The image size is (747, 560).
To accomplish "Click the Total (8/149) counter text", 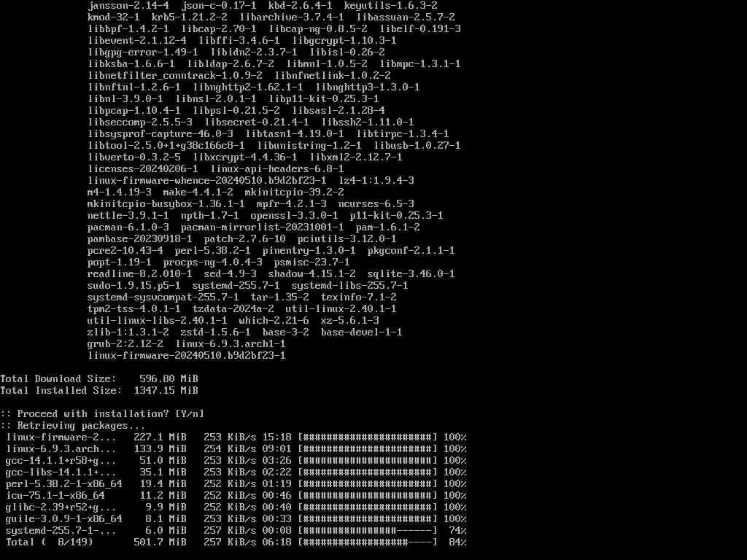I will click(x=50, y=542).
